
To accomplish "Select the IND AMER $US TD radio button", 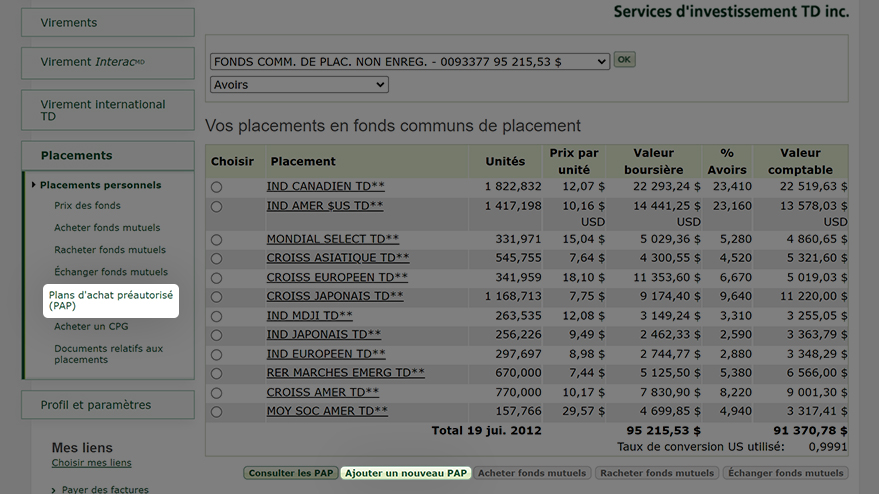I will [216, 207].
